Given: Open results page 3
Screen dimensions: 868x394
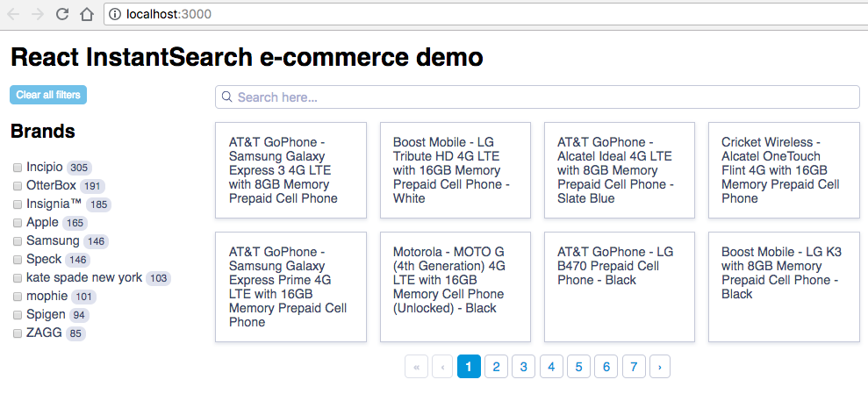Looking at the screenshot, I should click(x=523, y=367).
